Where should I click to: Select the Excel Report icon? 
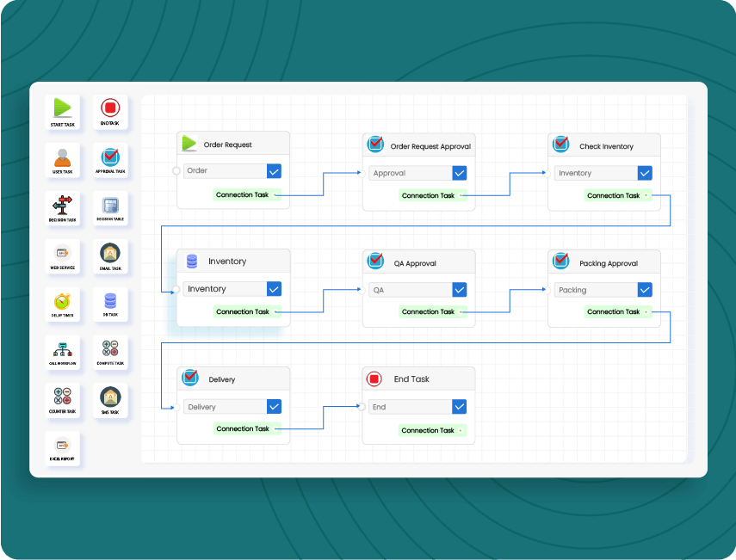[62, 446]
